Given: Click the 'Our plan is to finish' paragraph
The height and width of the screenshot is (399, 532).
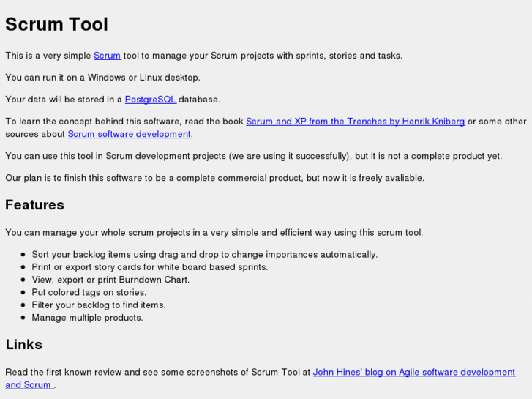Looking at the screenshot, I should [214, 178].
